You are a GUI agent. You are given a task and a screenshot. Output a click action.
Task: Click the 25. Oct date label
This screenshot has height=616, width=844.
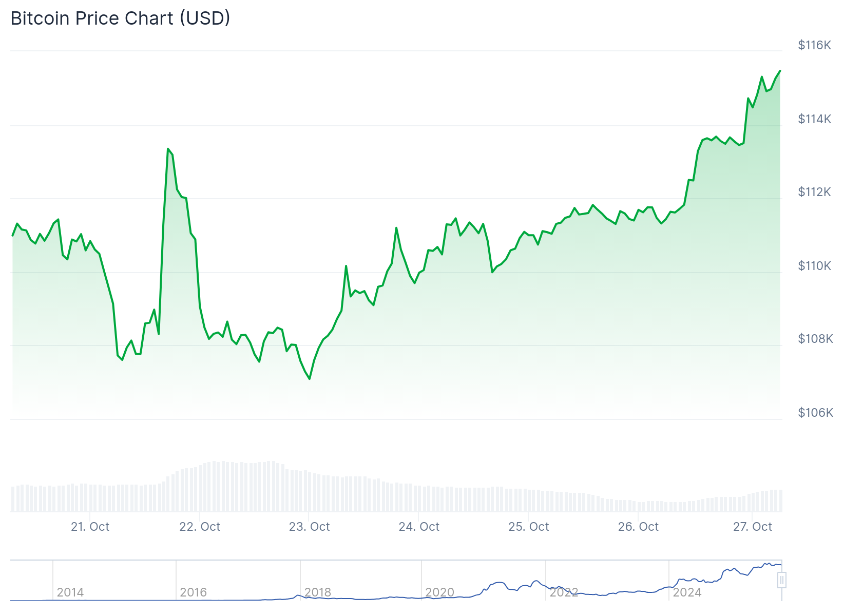click(529, 527)
